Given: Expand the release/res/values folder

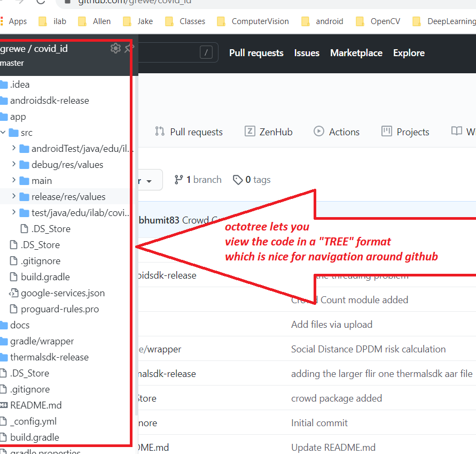Looking at the screenshot, I should [x=14, y=197].
